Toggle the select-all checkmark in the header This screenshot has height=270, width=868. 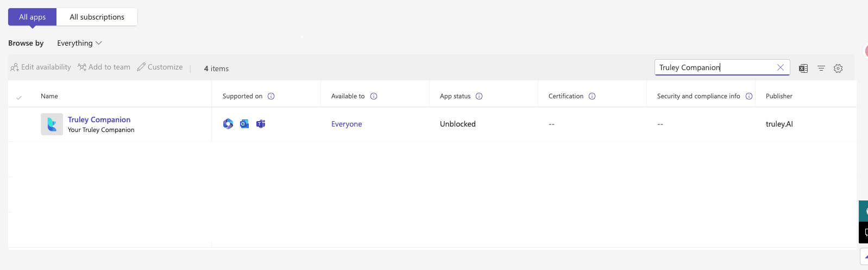pyautogui.click(x=19, y=97)
